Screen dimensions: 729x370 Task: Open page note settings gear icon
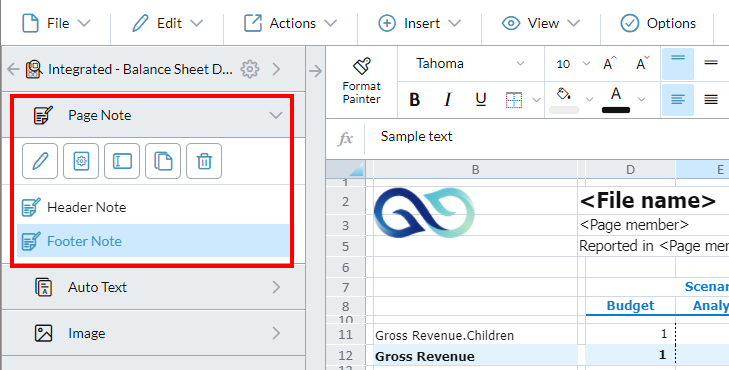pos(81,161)
